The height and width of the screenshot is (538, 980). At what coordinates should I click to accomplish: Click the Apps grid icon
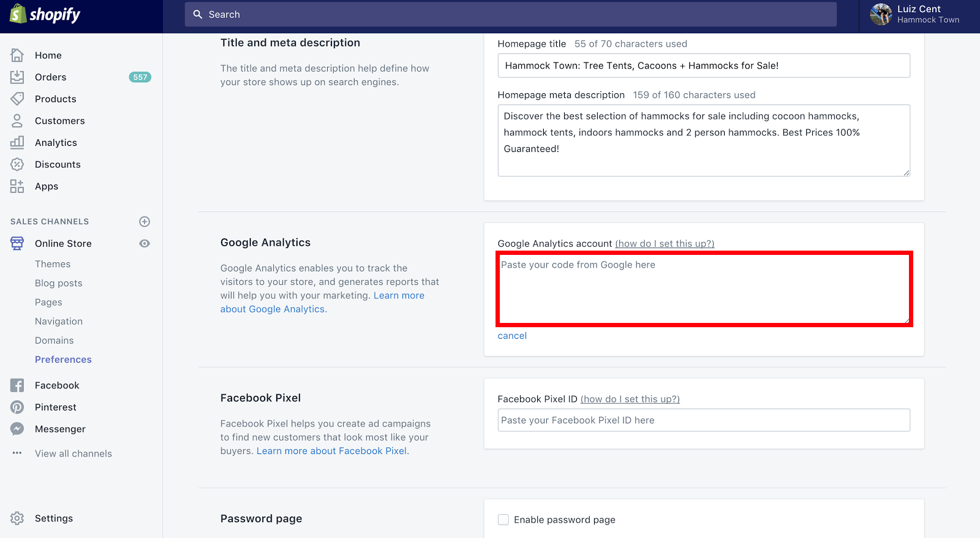(x=17, y=186)
